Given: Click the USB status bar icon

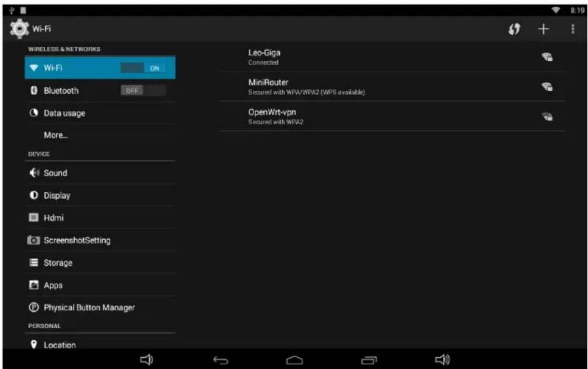Looking at the screenshot, I should [x=12, y=10].
